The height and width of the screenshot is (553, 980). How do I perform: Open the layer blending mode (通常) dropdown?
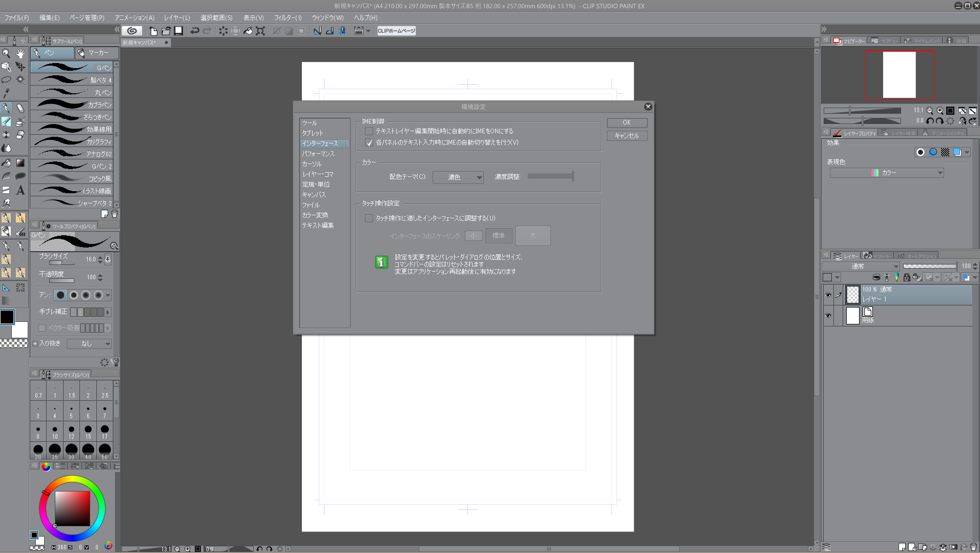coord(861,266)
